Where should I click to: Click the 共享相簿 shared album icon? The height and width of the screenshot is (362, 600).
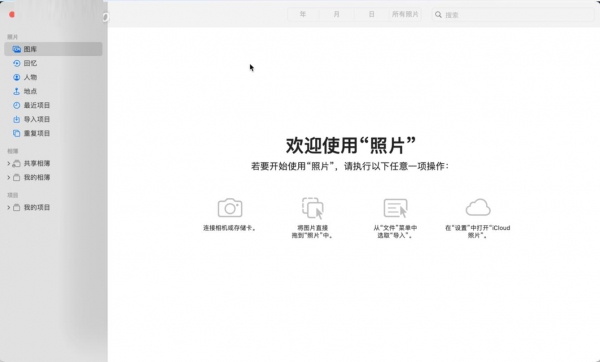(x=16, y=164)
